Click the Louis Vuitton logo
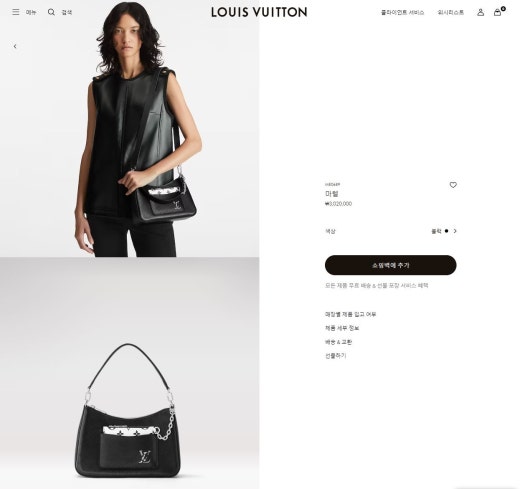This screenshot has height=489, width=520. pos(259,12)
